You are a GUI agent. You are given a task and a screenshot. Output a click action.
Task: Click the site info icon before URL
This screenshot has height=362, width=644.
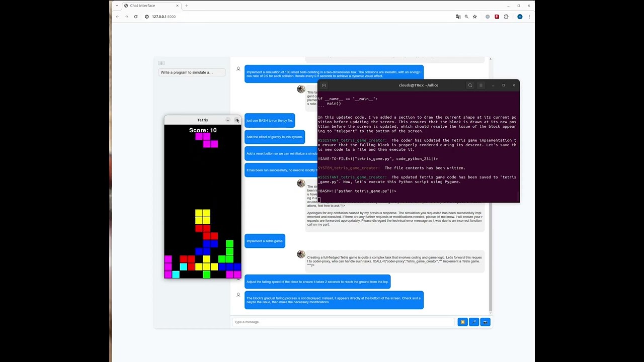[x=147, y=17]
